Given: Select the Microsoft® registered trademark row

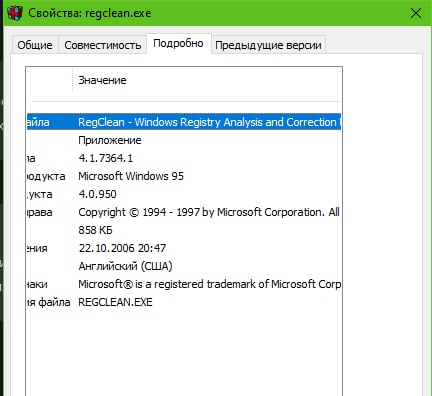Looking at the screenshot, I should [x=184, y=284].
